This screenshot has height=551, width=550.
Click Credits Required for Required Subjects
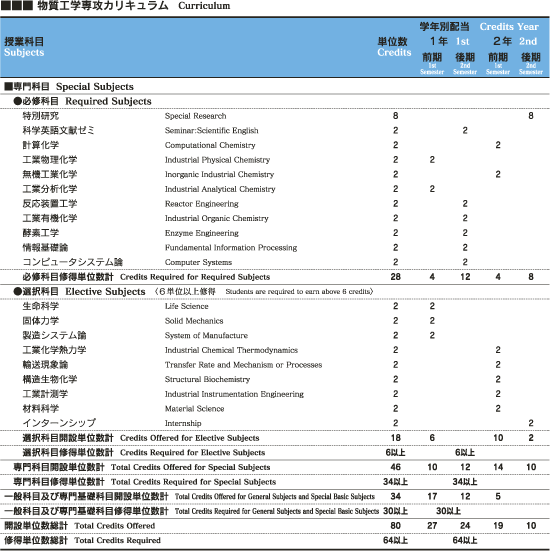tap(195, 277)
